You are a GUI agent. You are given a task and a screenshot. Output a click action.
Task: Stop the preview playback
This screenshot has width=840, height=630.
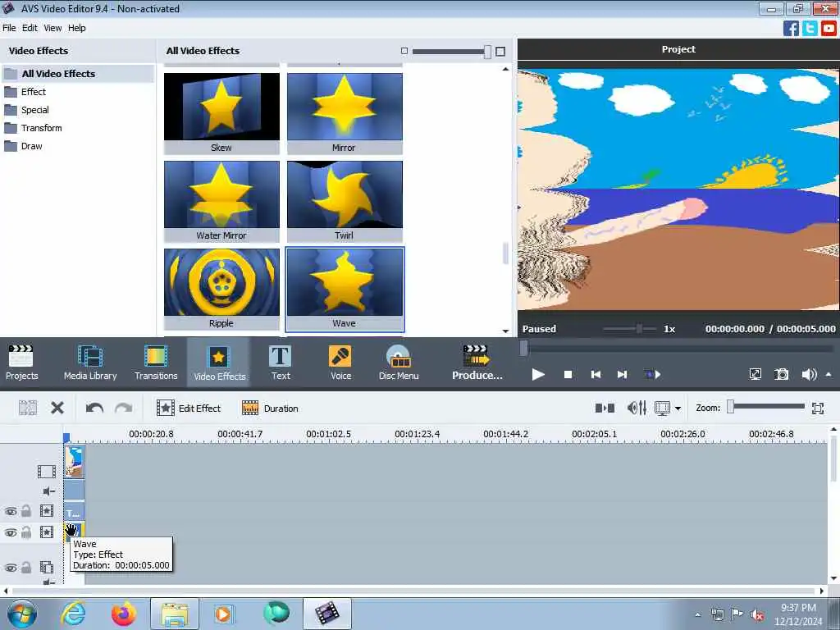click(568, 374)
